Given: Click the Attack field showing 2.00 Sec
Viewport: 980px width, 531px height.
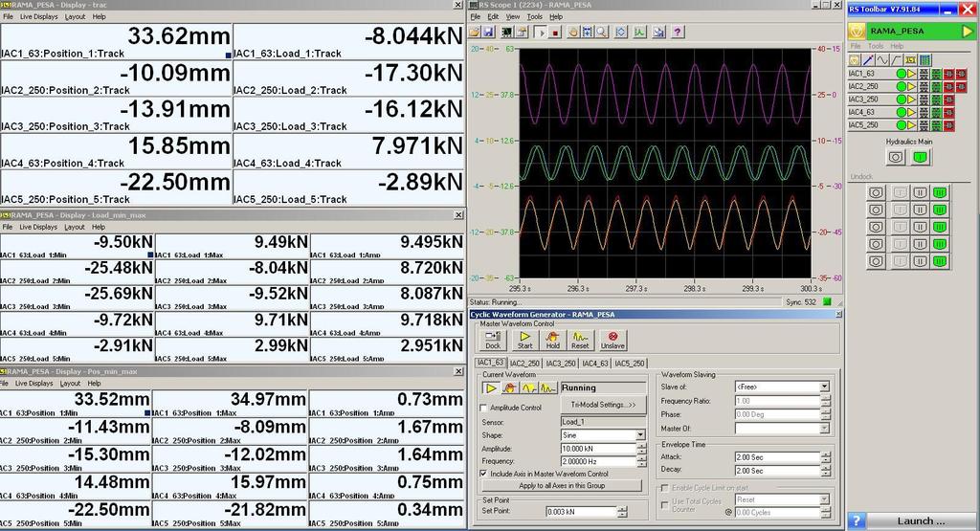Looking at the screenshot, I should [777, 457].
